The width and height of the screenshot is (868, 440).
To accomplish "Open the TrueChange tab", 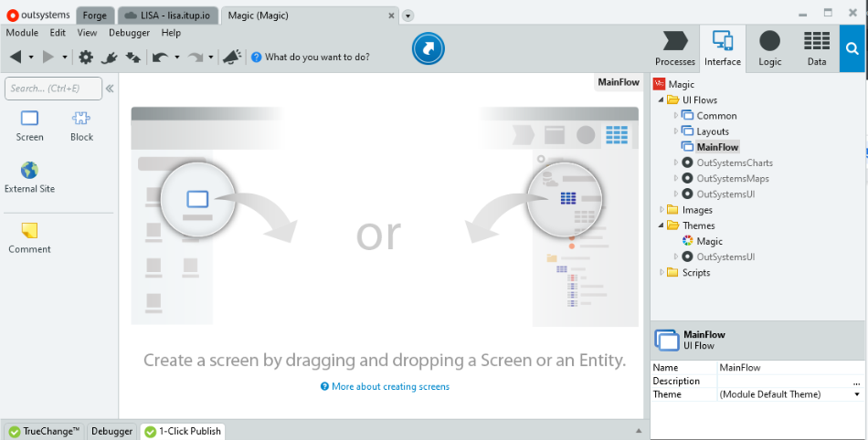I will pos(44,431).
